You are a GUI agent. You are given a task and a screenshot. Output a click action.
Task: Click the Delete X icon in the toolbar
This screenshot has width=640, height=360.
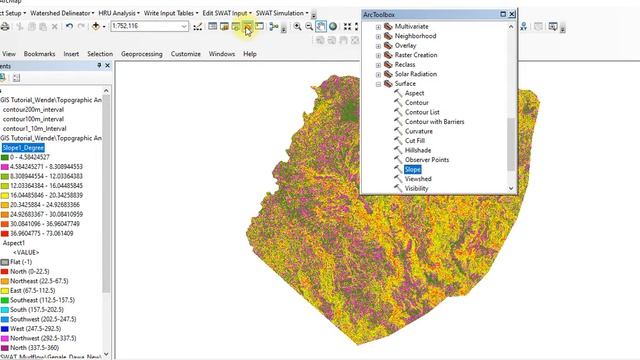point(55,27)
